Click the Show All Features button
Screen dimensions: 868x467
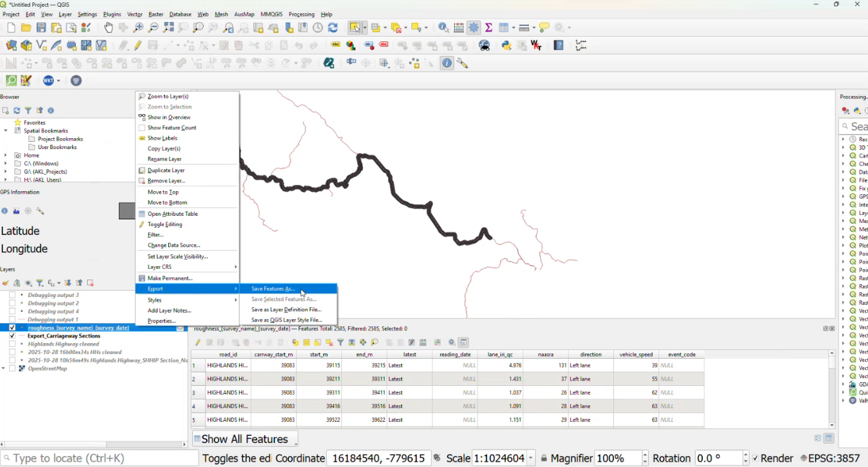pos(244,439)
